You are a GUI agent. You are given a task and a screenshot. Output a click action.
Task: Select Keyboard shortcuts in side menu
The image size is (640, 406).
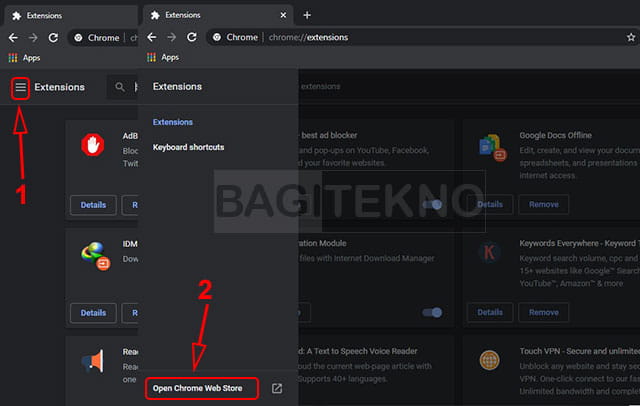pos(188,147)
